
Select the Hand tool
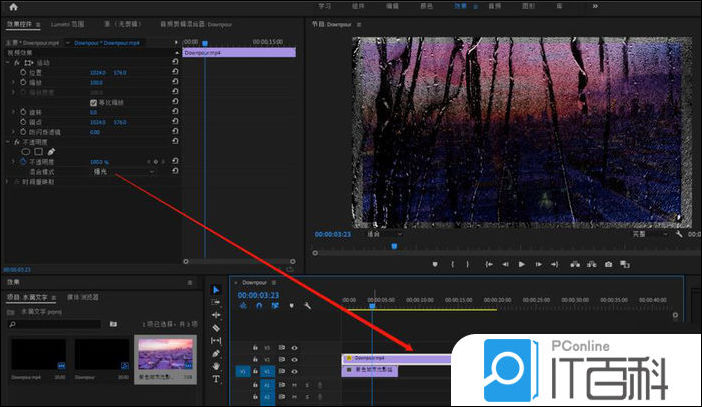pyautogui.click(x=216, y=366)
